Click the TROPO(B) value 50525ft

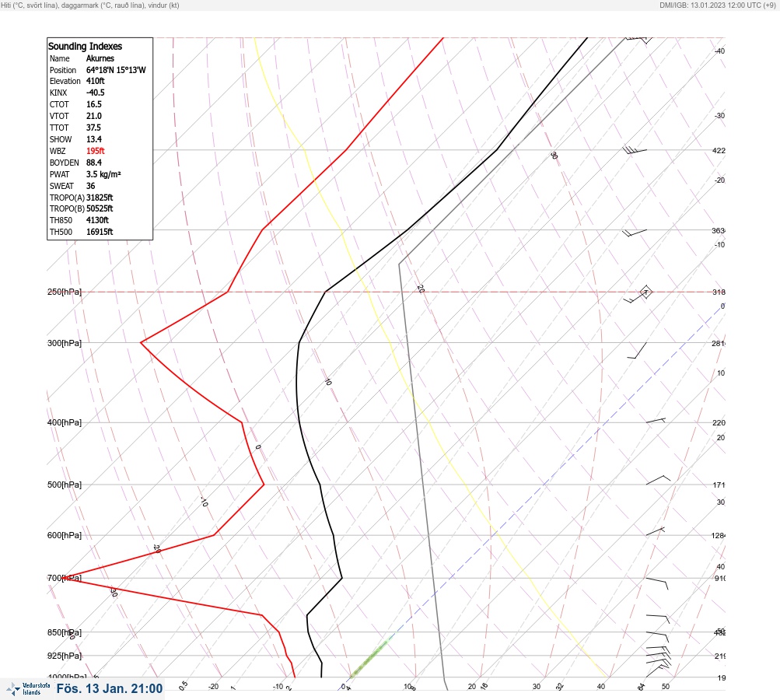(x=100, y=208)
